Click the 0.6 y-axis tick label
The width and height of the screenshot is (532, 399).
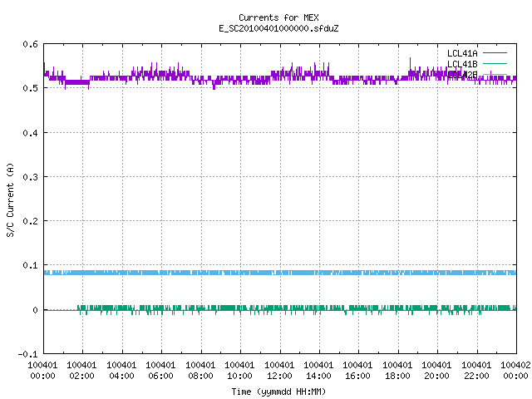click(30, 44)
